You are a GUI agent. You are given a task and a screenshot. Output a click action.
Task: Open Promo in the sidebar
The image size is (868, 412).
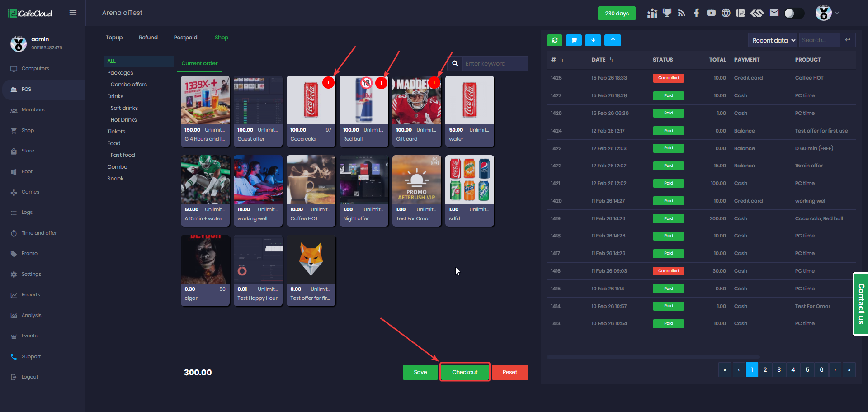(29, 254)
